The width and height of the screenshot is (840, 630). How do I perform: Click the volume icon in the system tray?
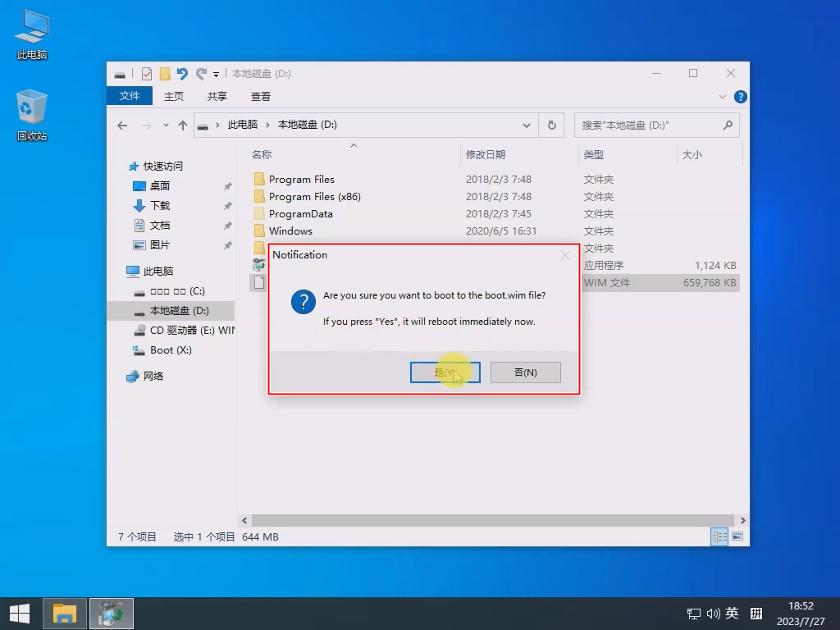click(x=713, y=614)
